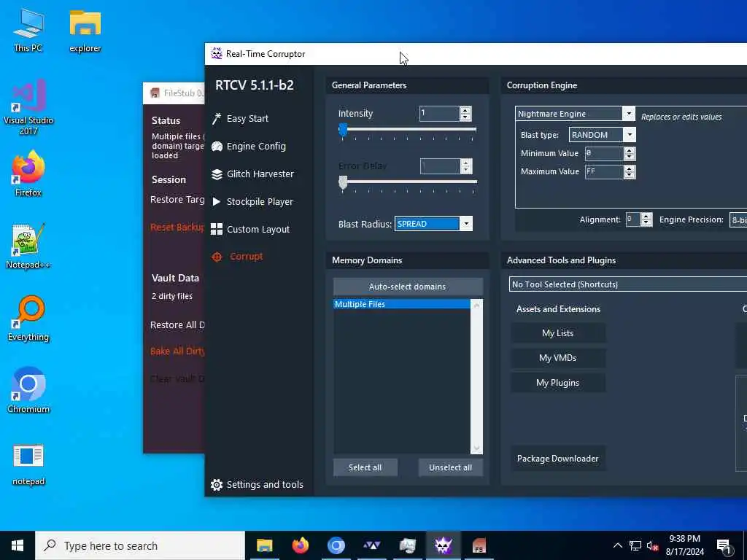Open File Explorer from taskbar
Screen dimensions: 747x560
(x=264, y=545)
